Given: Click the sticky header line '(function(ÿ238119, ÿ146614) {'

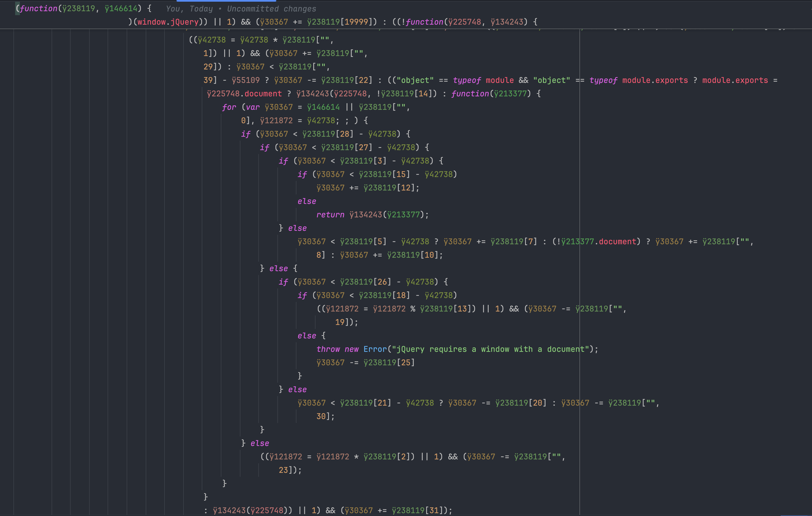Looking at the screenshot, I should click(83, 9).
